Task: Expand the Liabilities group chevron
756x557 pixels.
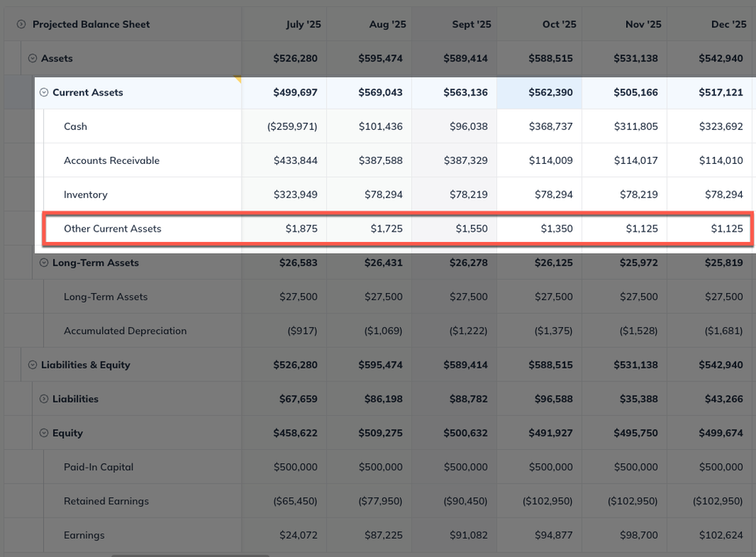Action: point(44,399)
